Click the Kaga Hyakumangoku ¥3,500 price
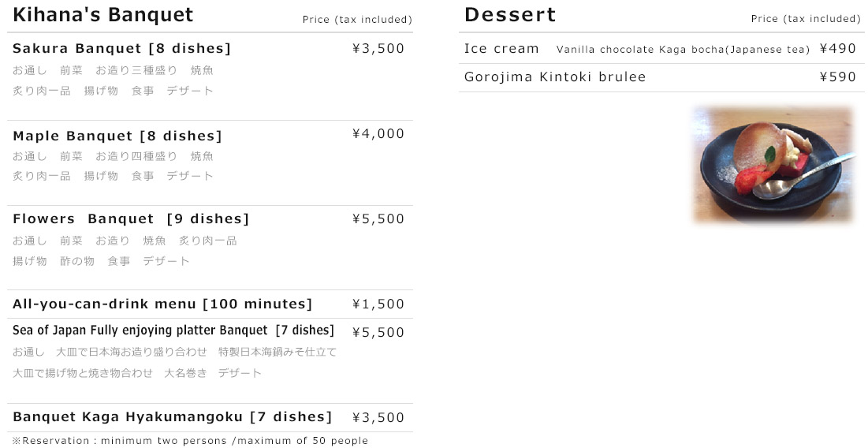 378,418
